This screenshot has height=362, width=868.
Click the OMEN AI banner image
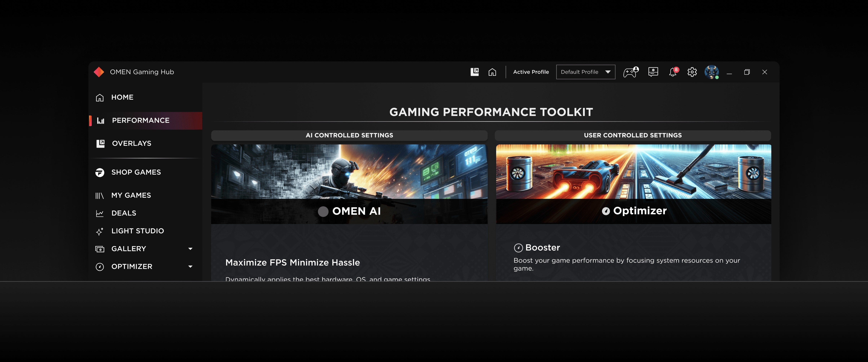pos(349,172)
